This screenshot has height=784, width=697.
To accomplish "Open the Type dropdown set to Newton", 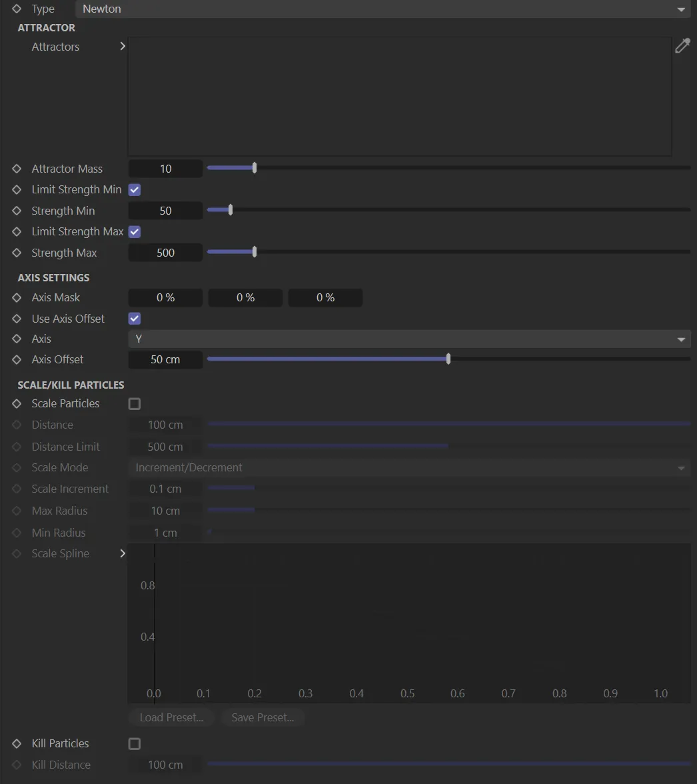I will coord(383,9).
